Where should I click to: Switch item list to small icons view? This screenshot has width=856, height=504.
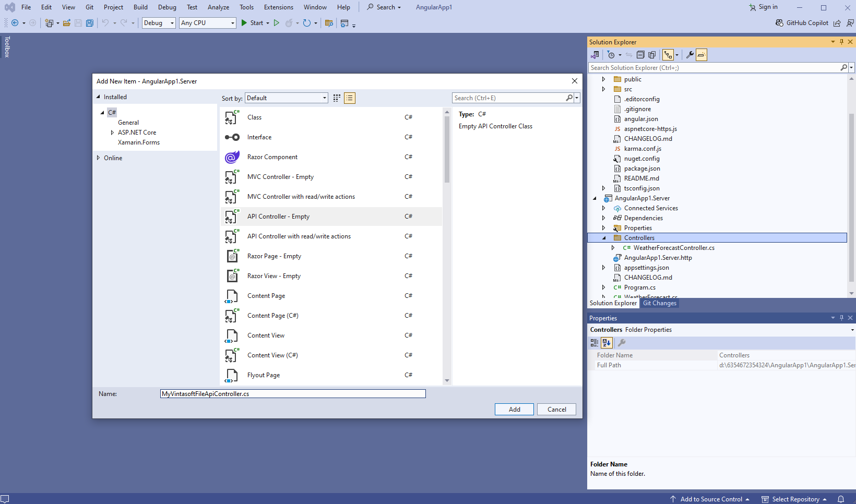point(337,98)
